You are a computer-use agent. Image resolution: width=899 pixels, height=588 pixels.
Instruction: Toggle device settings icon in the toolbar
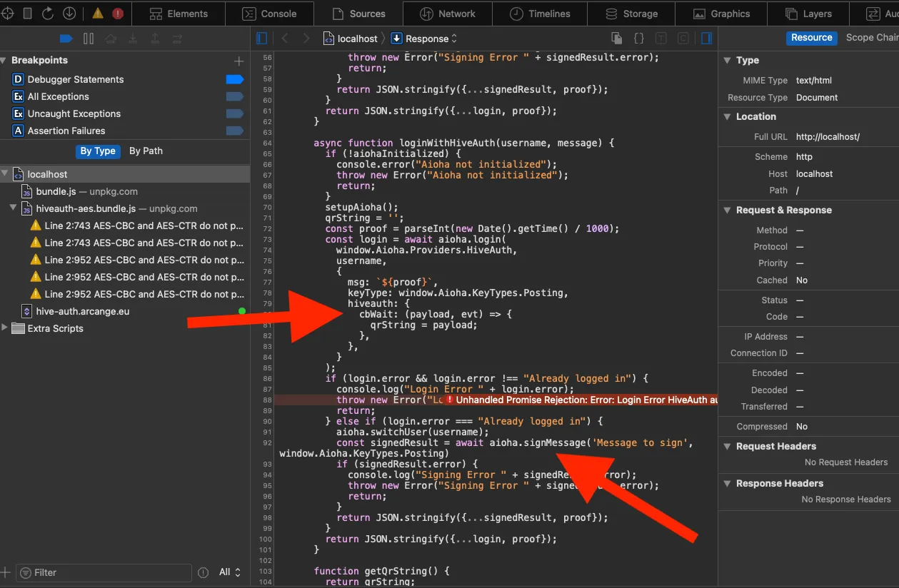pos(27,13)
